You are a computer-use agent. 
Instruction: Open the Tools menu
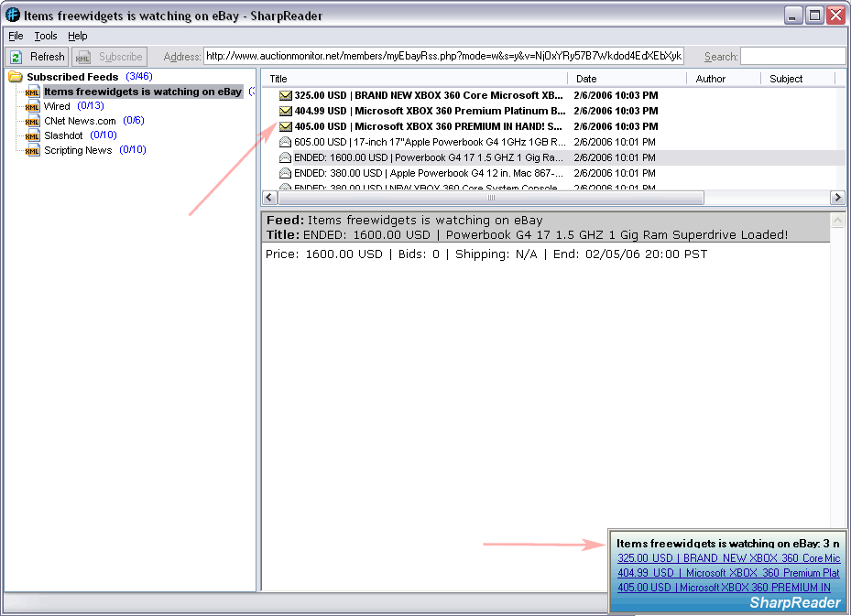[46, 36]
